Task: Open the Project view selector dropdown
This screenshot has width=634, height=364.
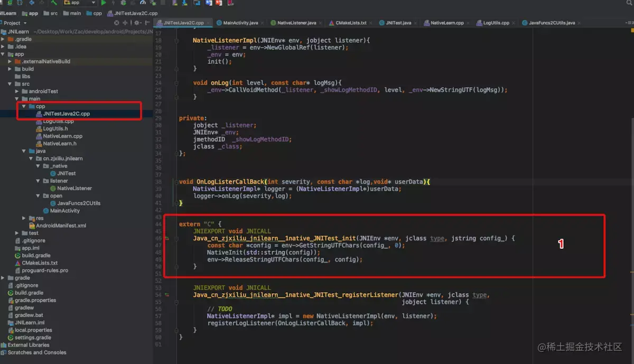Action: coord(14,23)
